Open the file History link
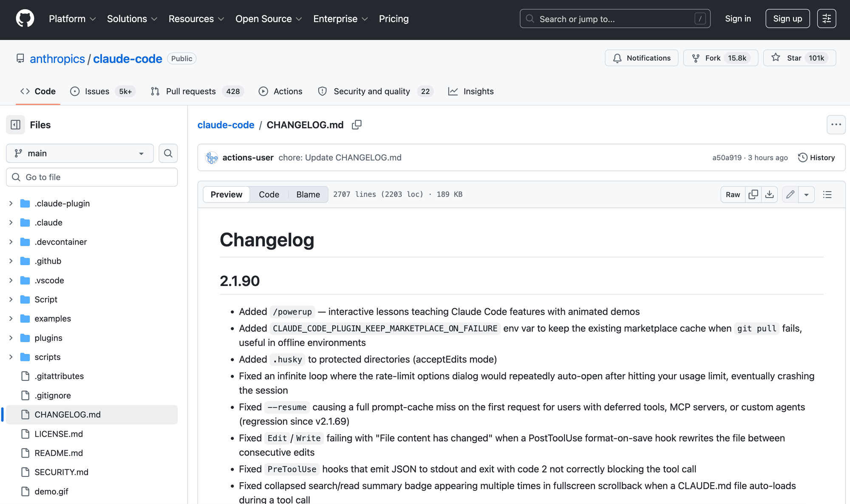The width and height of the screenshot is (850, 504). coord(816,158)
